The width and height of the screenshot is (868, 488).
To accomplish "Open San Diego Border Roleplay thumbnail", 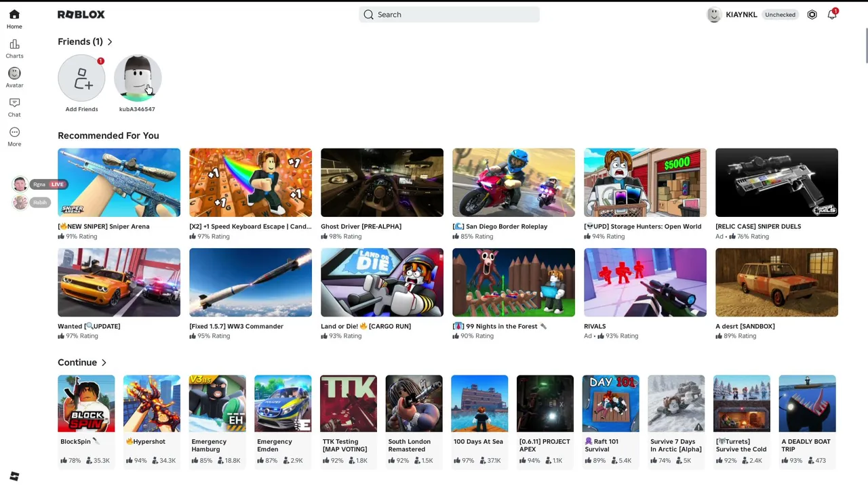I will coord(514,182).
